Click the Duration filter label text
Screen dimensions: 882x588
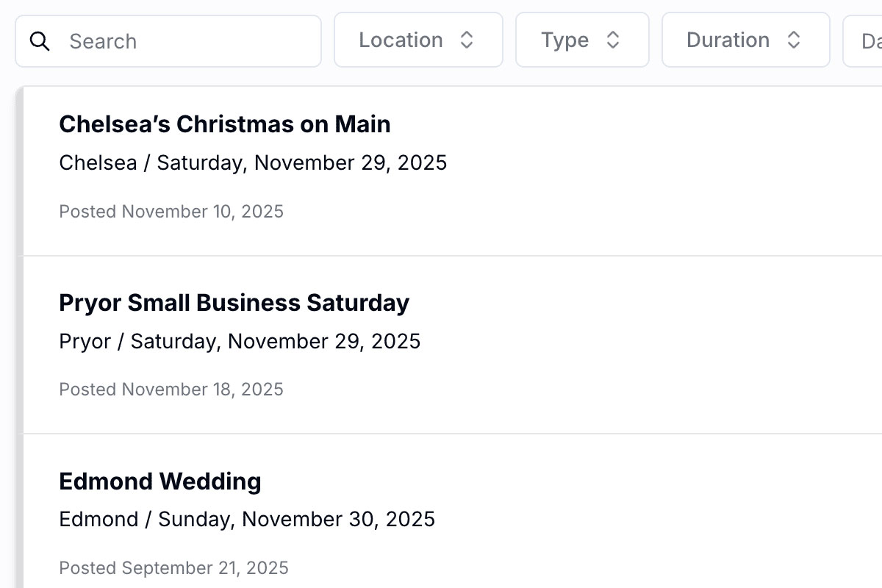(728, 40)
